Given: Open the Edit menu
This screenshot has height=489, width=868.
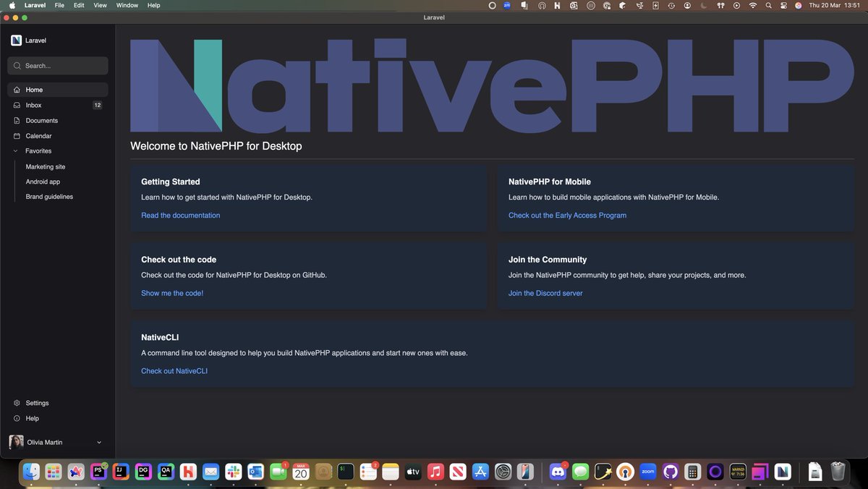Looking at the screenshot, I should [x=79, y=5].
